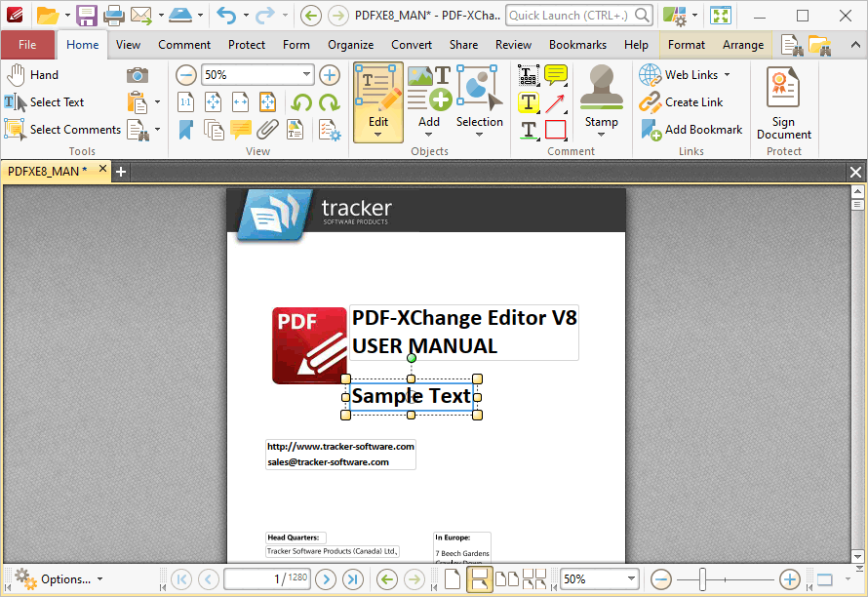868x597 pixels.
Task: Go to last page in navigation bar
Action: (x=353, y=579)
